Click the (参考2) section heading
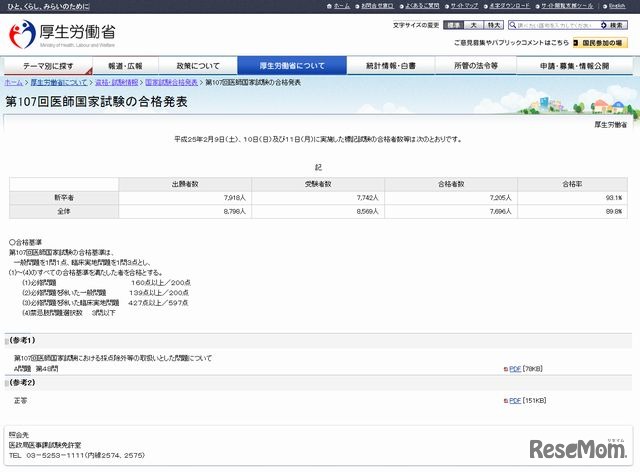640x472 pixels. tap(22, 383)
